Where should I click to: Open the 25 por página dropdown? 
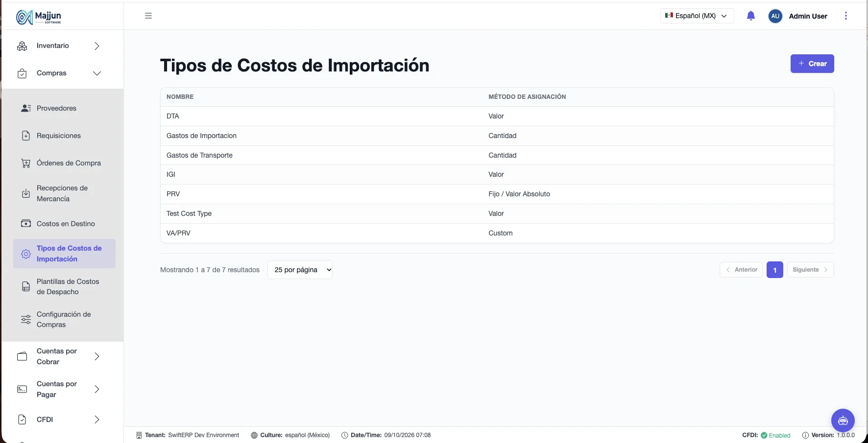(x=300, y=270)
